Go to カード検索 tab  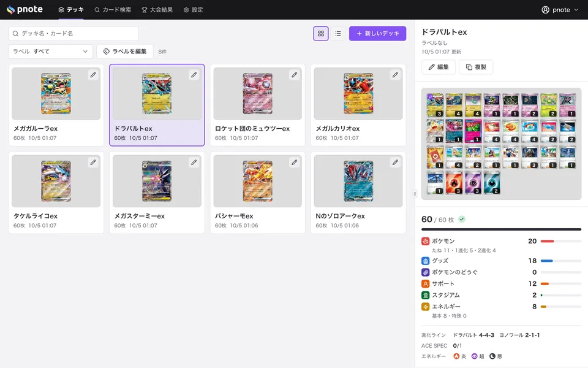coord(113,10)
